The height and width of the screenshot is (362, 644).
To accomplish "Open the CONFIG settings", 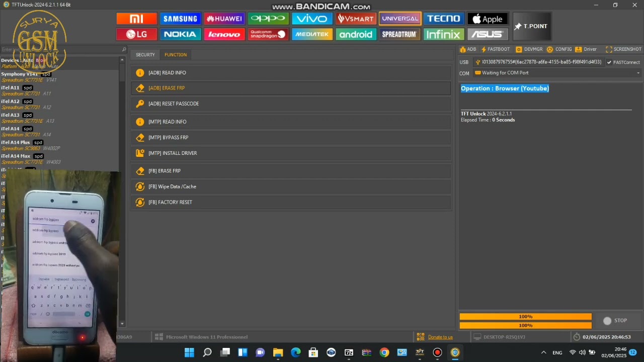I will (x=559, y=49).
